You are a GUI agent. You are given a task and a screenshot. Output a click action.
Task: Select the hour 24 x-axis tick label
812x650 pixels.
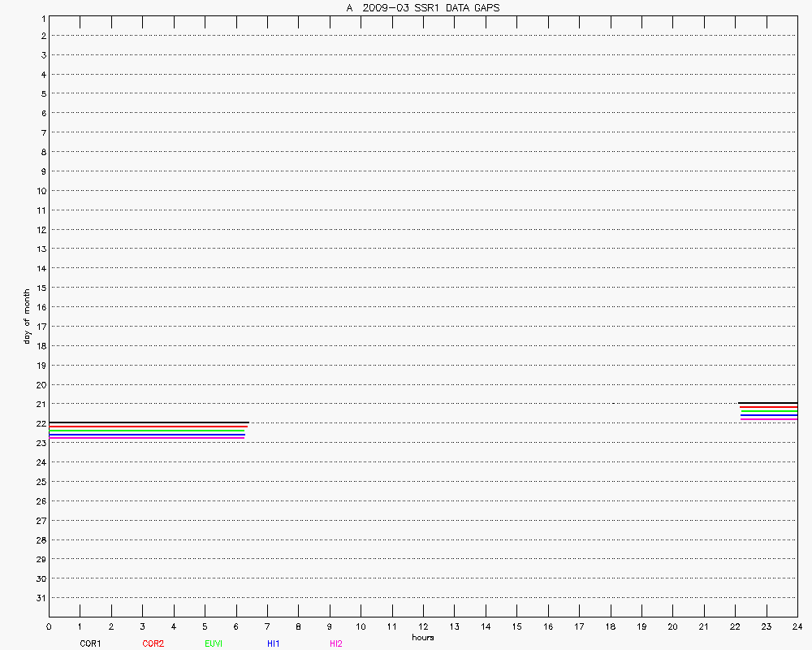797,627
